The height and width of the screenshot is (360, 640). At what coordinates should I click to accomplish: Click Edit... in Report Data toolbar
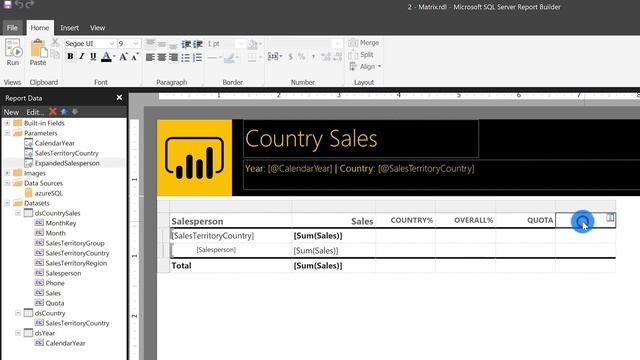[x=35, y=112]
